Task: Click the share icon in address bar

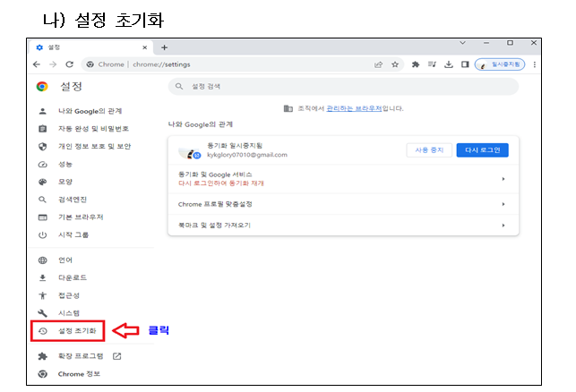Action: tap(378, 64)
